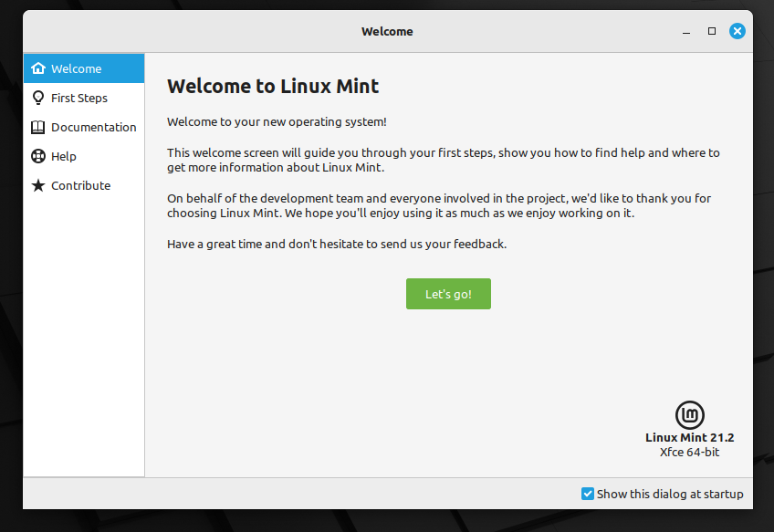
Task: Minimize the Welcome window
Action: pyautogui.click(x=685, y=30)
